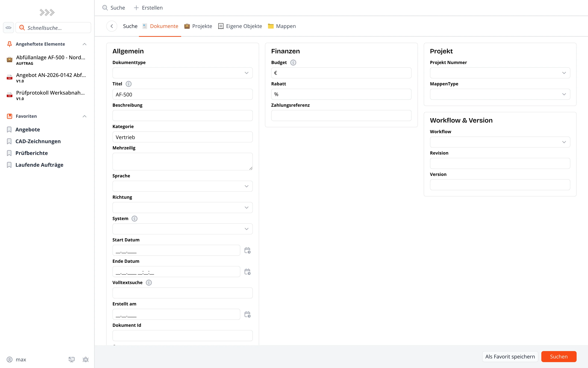Click the orange magnifier in Schnellsuche
Screen dimensions: 588x368
click(22, 28)
